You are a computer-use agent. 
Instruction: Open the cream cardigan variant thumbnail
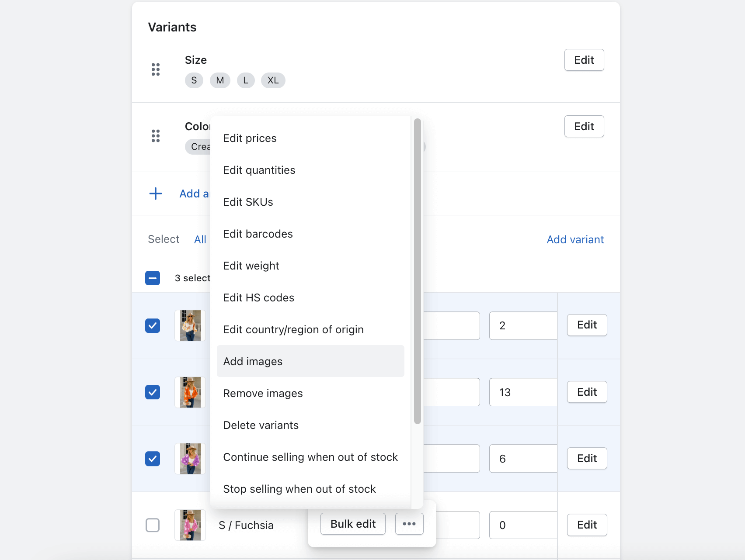[x=190, y=325]
